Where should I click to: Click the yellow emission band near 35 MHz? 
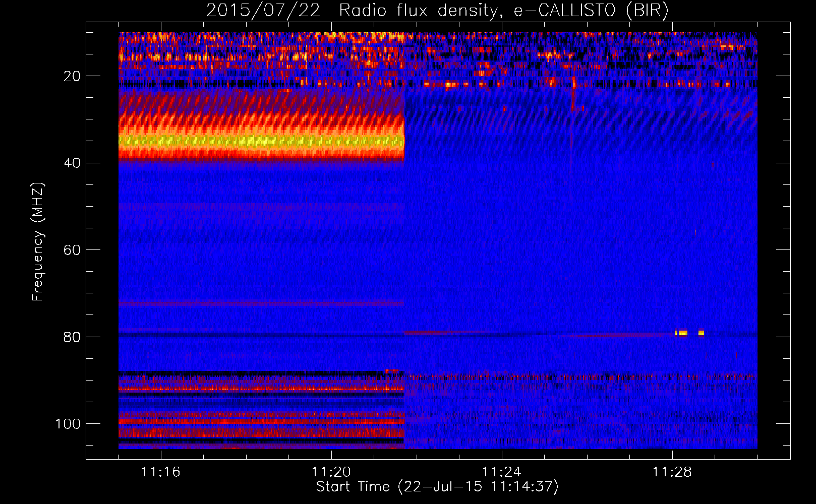click(x=261, y=141)
